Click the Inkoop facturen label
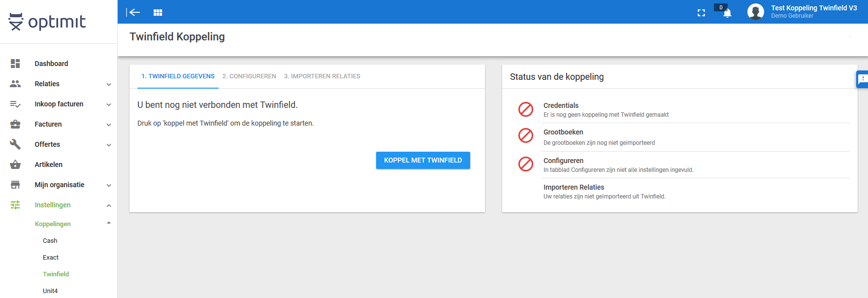Viewport: 868px width, 298px height. 59,104
